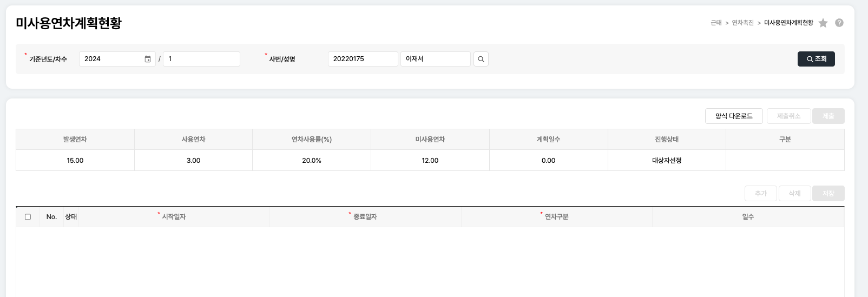Click the 조회 search button
The image size is (868, 297).
(x=816, y=59)
